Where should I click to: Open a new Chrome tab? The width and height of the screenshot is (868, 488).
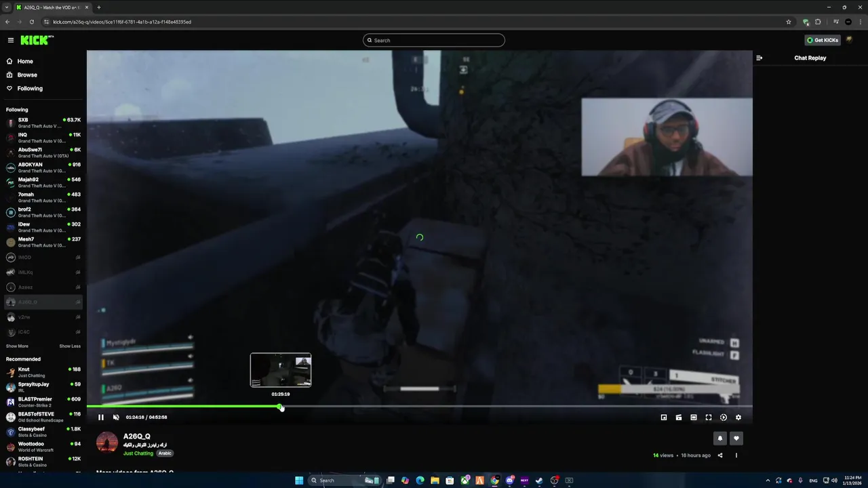click(x=99, y=7)
